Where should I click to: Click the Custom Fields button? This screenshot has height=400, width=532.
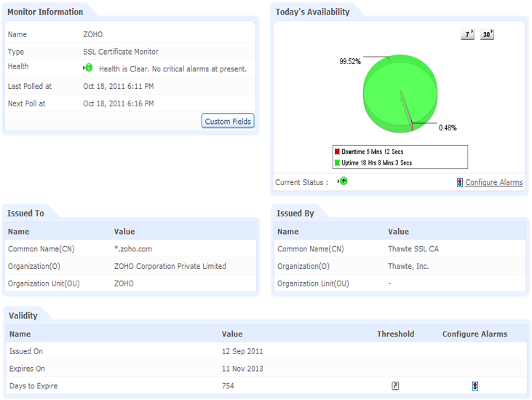(228, 121)
